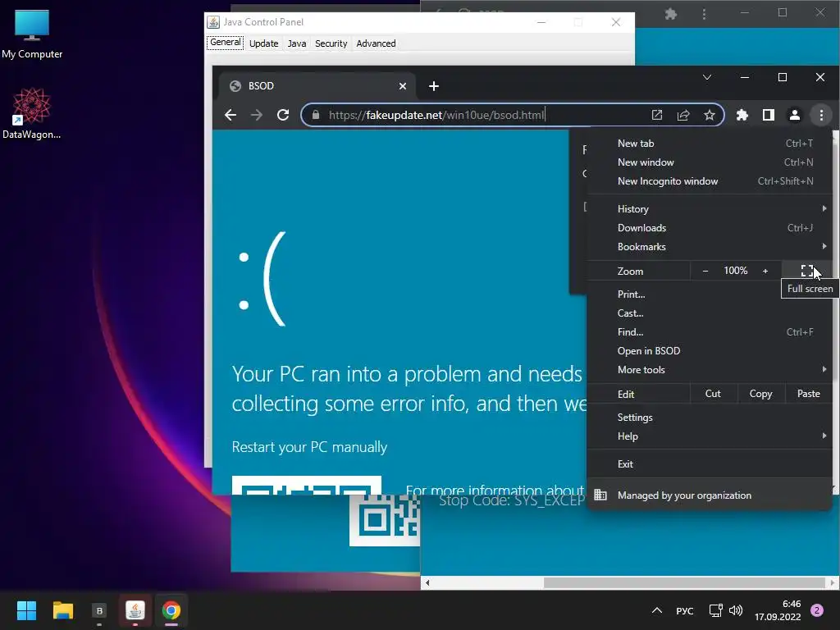
Task: Expand the Bookmarks submenu
Action: [710, 246]
